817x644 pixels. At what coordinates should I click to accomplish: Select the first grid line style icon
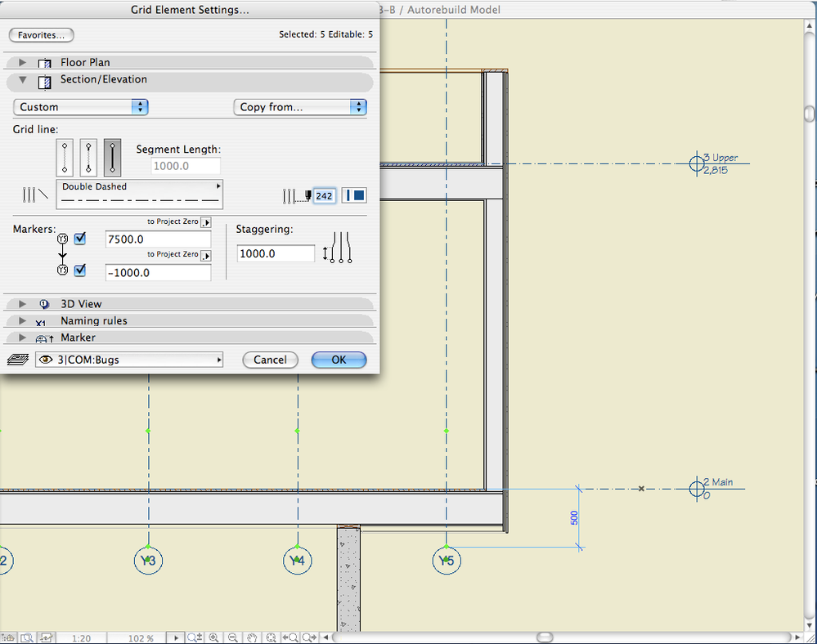65,157
